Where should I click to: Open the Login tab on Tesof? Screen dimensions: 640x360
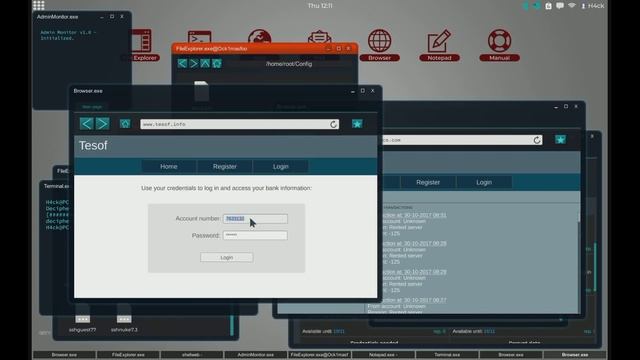[x=280, y=167]
